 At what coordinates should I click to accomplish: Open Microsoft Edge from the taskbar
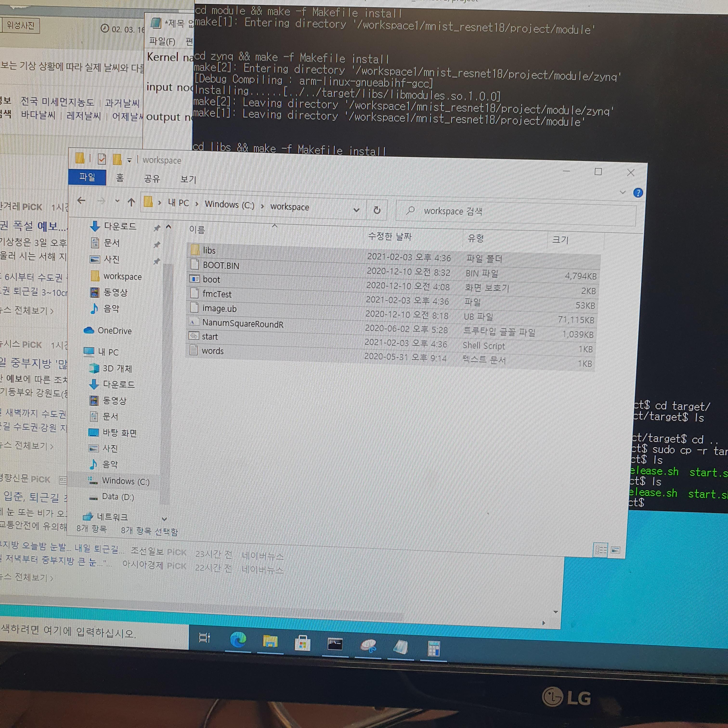tap(238, 640)
